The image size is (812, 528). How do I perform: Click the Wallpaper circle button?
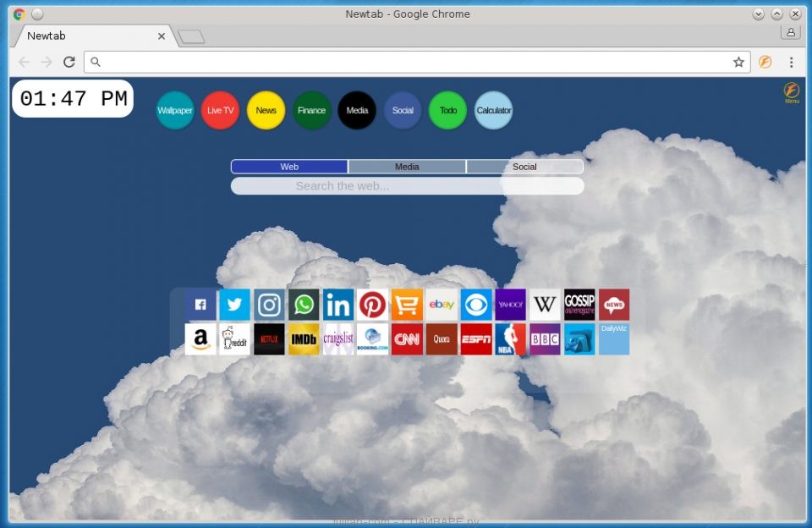(175, 111)
